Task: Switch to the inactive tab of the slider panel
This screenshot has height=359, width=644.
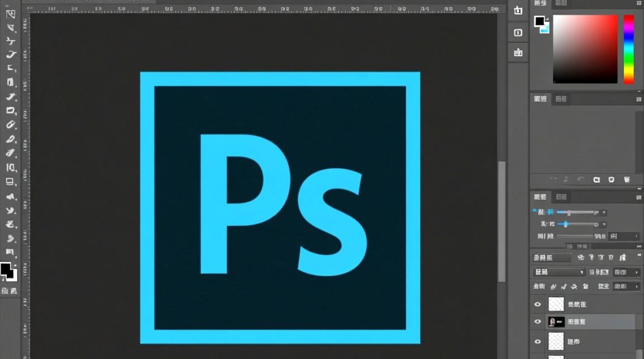Action: (561, 197)
